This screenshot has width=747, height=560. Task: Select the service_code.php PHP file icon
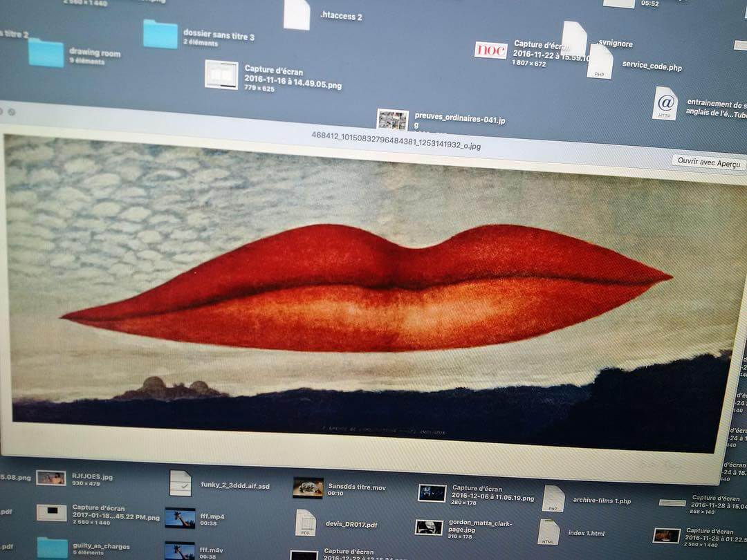tap(600, 62)
